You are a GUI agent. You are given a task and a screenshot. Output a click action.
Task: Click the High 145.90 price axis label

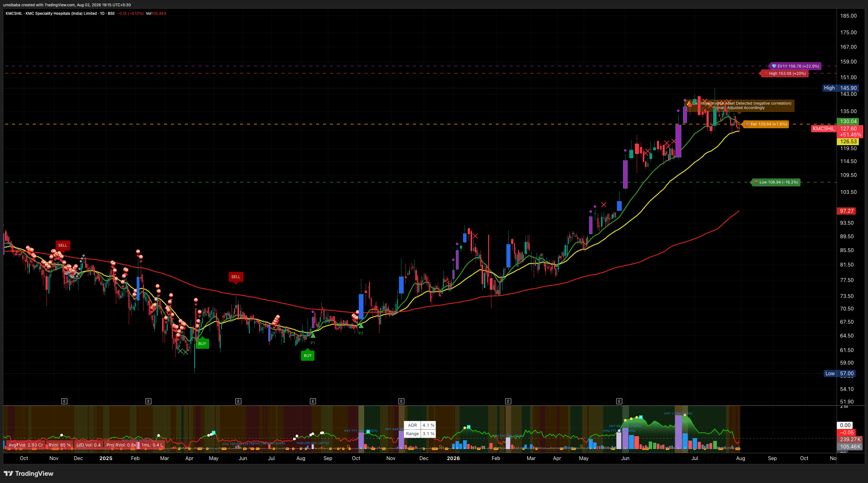[840, 88]
